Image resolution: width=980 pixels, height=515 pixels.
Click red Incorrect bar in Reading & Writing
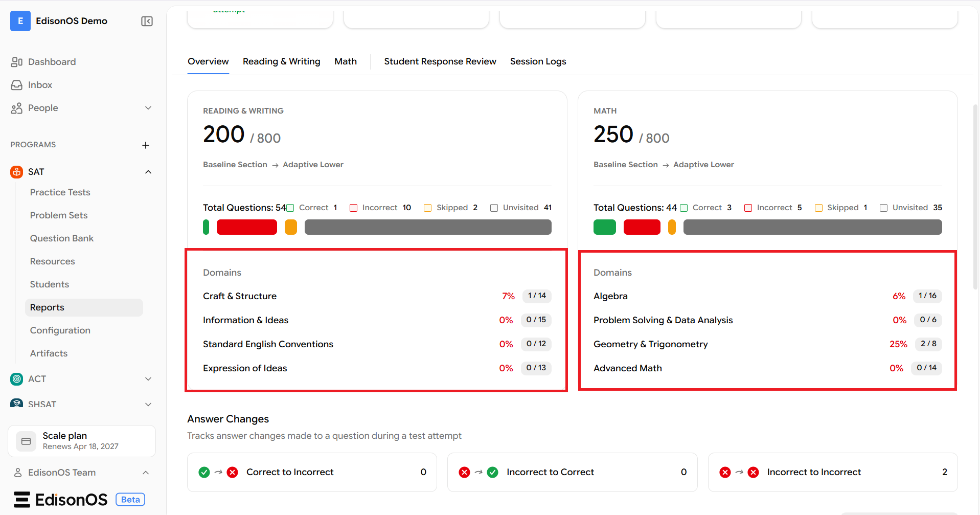point(247,227)
